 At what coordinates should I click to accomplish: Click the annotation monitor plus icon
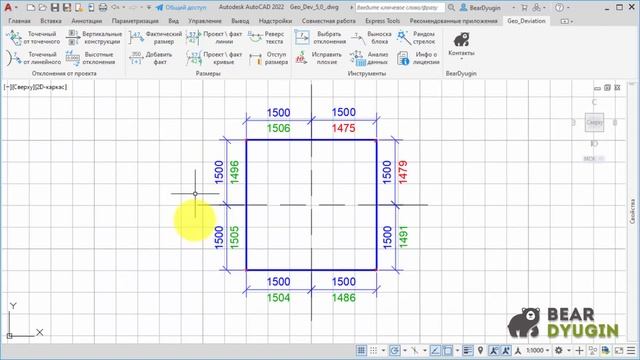(579, 350)
